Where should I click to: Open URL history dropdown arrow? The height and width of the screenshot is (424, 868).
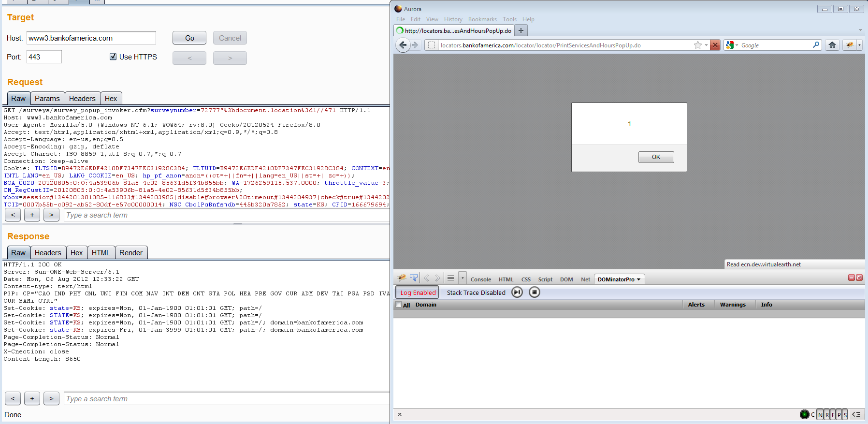(x=706, y=45)
